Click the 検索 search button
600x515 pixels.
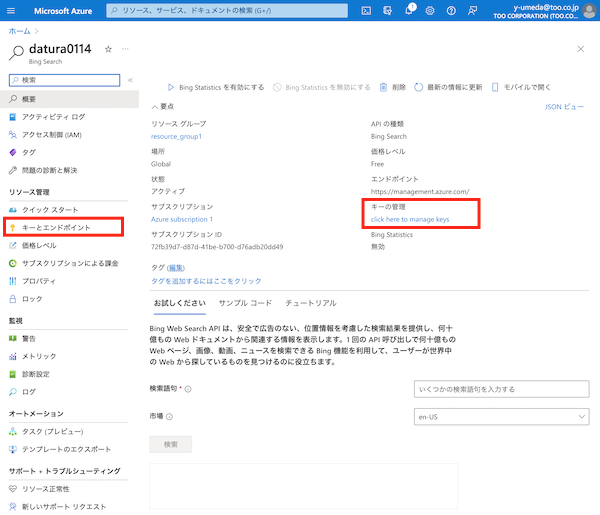pos(171,444)
